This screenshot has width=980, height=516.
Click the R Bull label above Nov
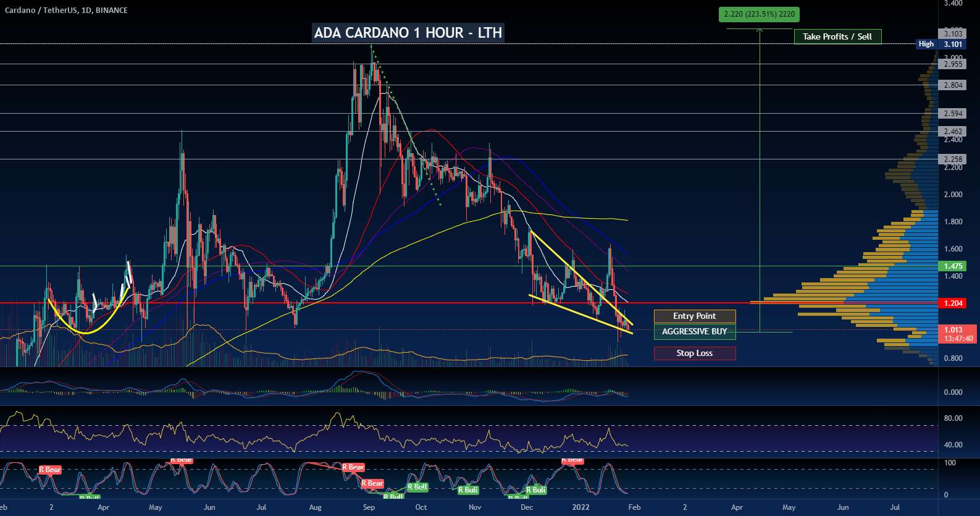469,490
